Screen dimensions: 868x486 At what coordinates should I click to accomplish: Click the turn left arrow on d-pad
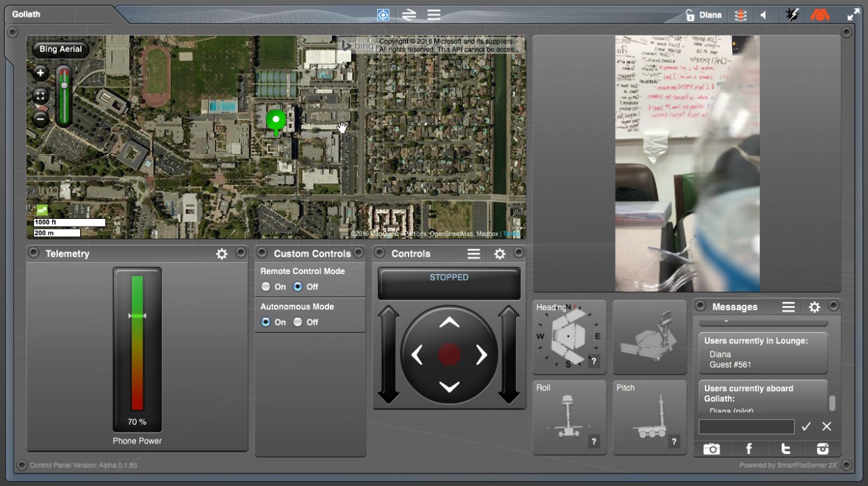click(x=417, y=355)
